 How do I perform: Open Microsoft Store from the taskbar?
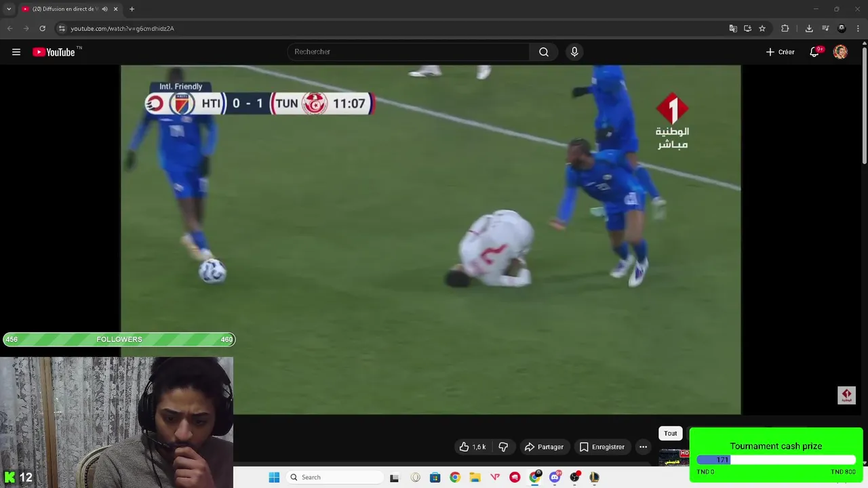435,477
